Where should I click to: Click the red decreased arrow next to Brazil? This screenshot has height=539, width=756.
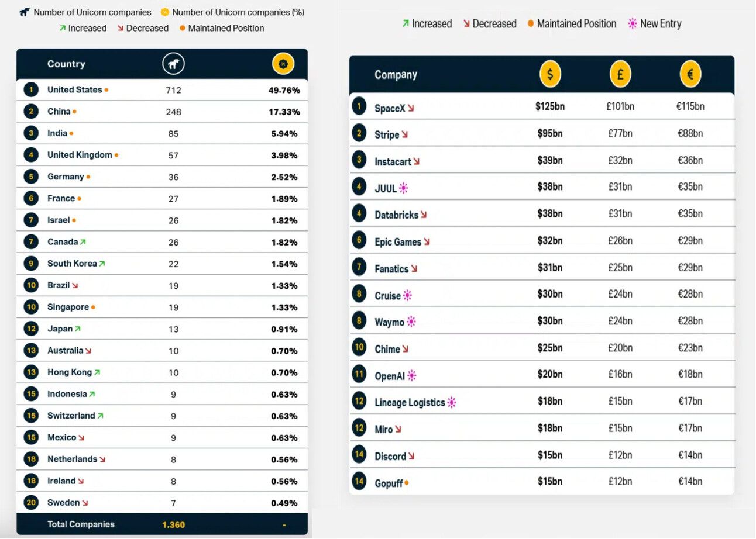pos(75,286)
